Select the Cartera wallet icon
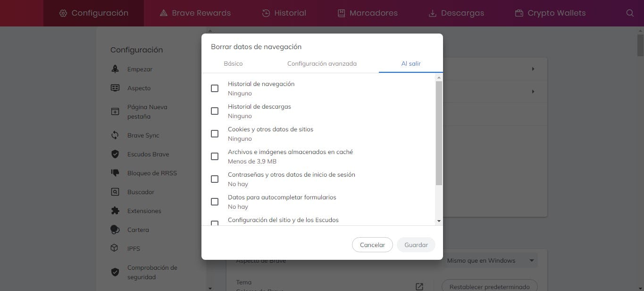 (x=115, y=230)
